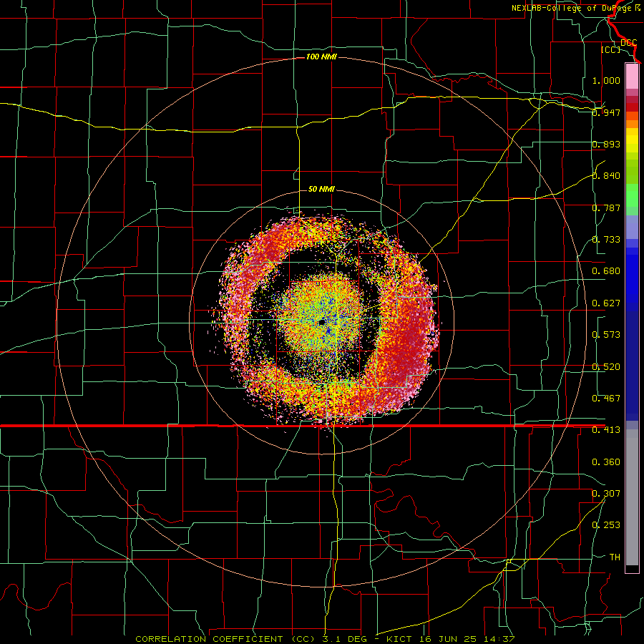Click the 0.627 scale value
The image size is (644, 644).
coord(606,303)
